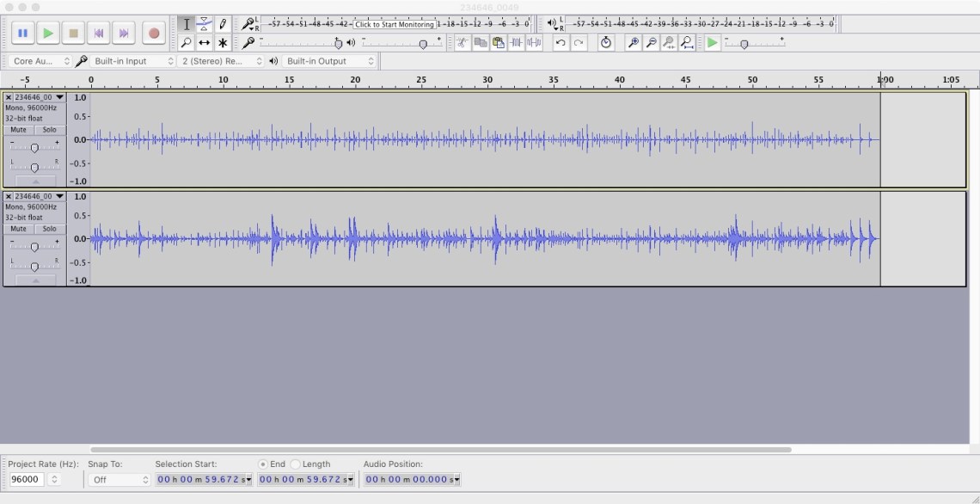The width and height of the screenshot is (980, 504).
Task: Activate the Multi-Tool asterisk icon
Action: (x=223, y=42)
